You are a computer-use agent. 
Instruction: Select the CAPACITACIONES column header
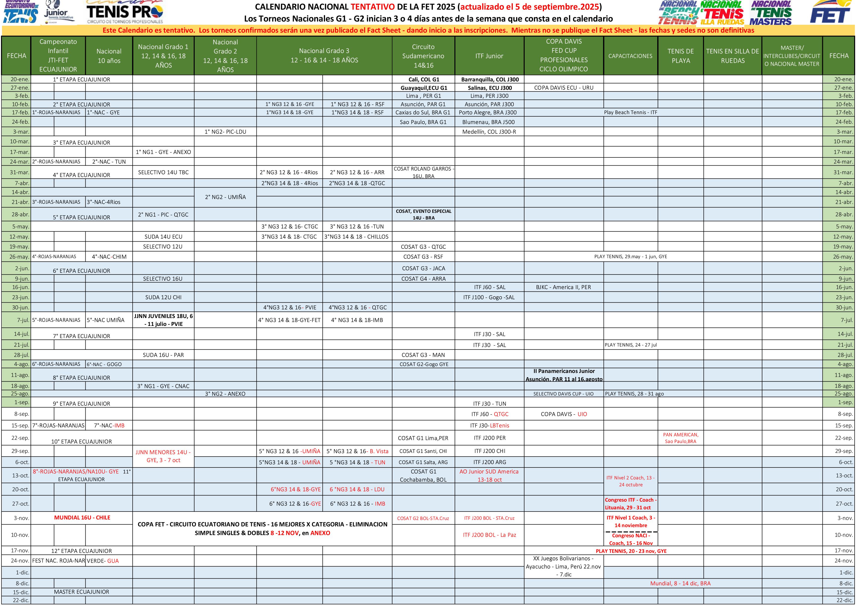(630, 56)
